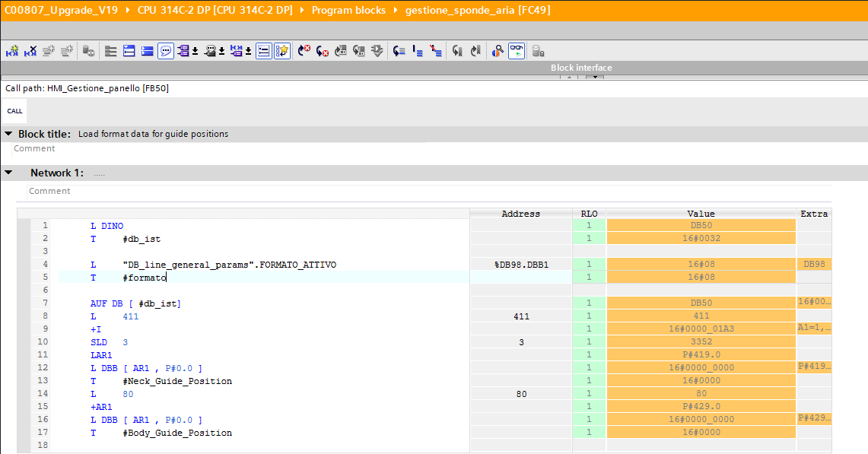Click the check block consistency icon
Viewport: 868px width, 454px height.
(x=377, y=51)
